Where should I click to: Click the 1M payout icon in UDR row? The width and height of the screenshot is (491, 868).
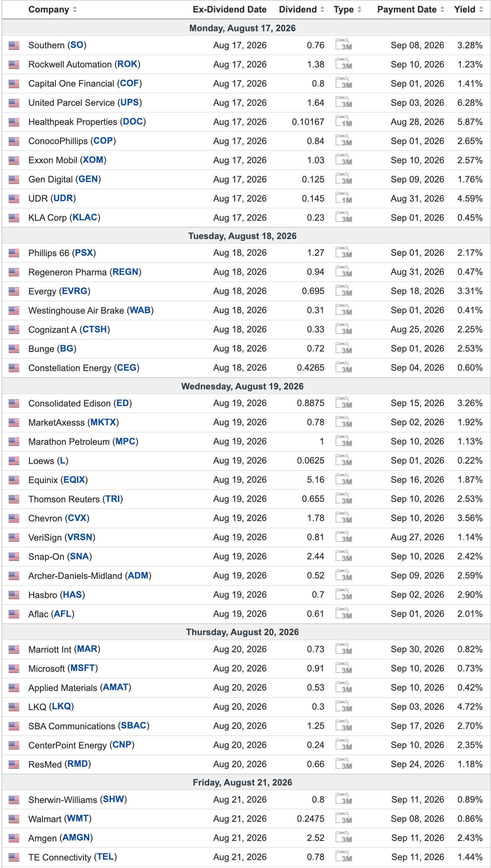point(344,198)
